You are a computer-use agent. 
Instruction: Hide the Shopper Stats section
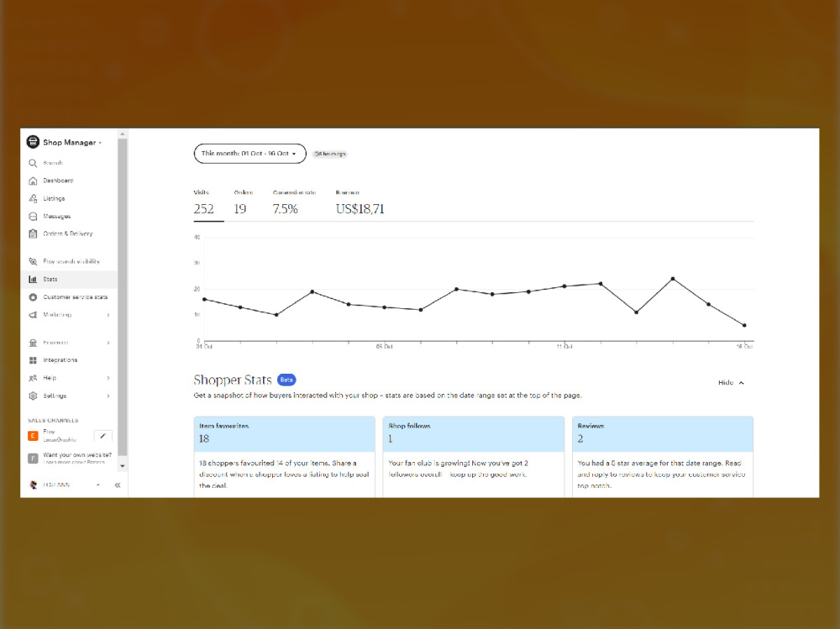(x=731, y=383)
